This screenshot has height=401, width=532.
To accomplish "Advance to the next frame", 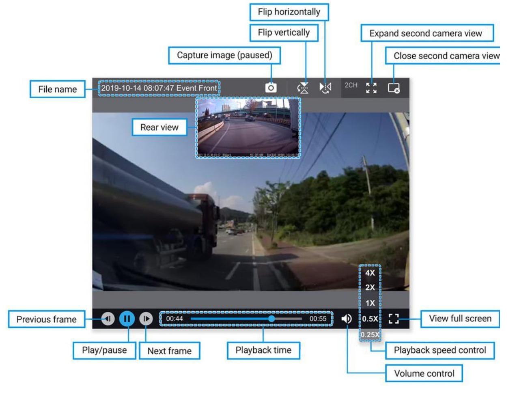I will pyautogui.click(x=146, y=319).
